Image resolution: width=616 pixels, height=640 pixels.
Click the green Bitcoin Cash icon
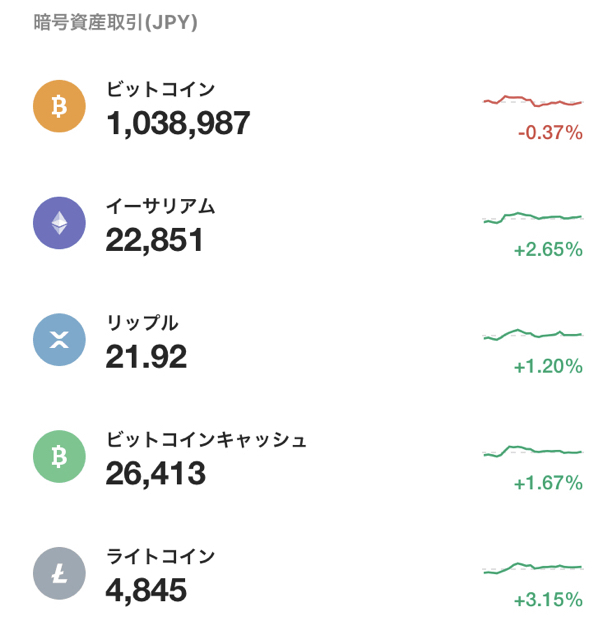point(59,456)
